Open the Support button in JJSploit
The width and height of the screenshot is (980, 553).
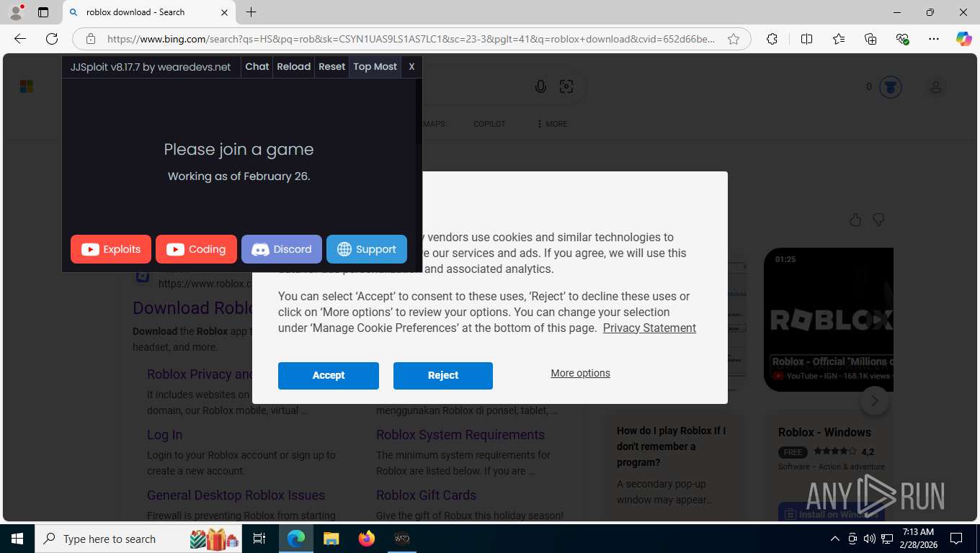coord(367,249)
